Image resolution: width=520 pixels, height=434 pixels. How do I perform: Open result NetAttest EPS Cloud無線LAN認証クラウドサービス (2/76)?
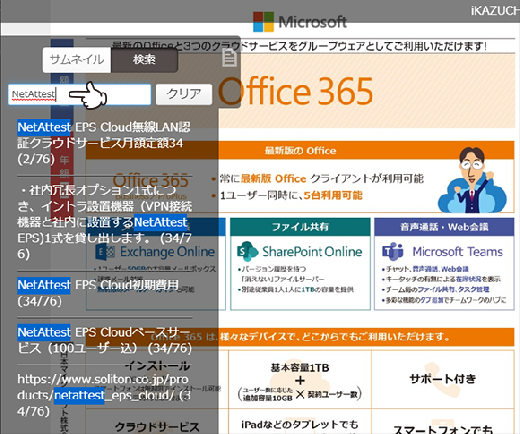pos(104,143)
